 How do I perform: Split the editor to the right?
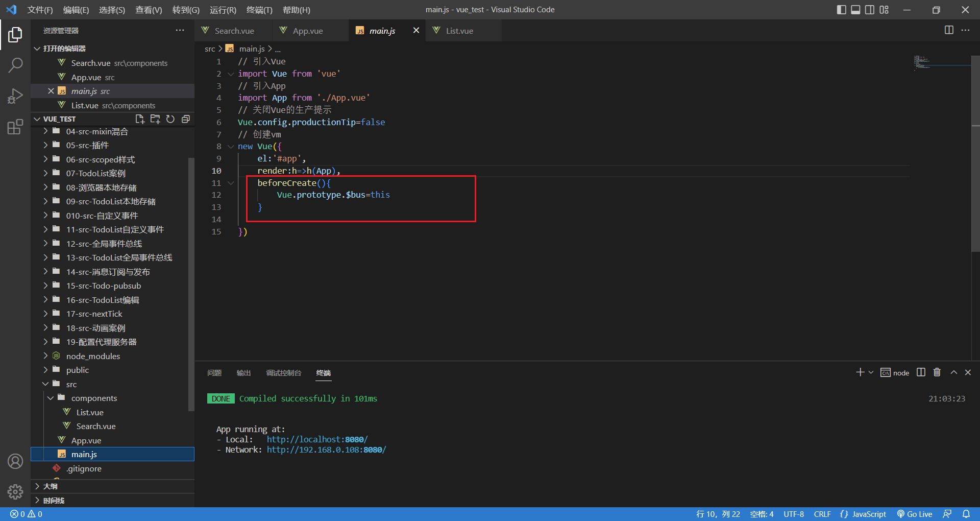click(949, 30)
